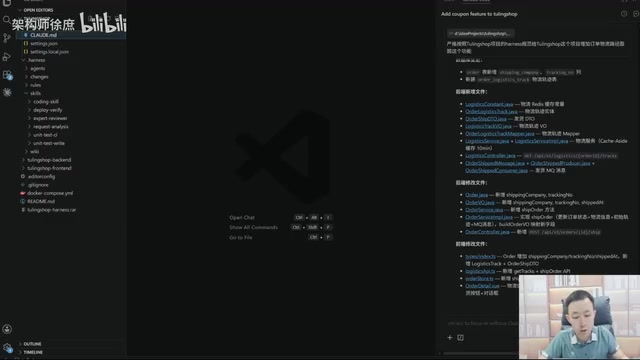Open the orderStore.ts link

pyautogui.click(x=479, y=278)
